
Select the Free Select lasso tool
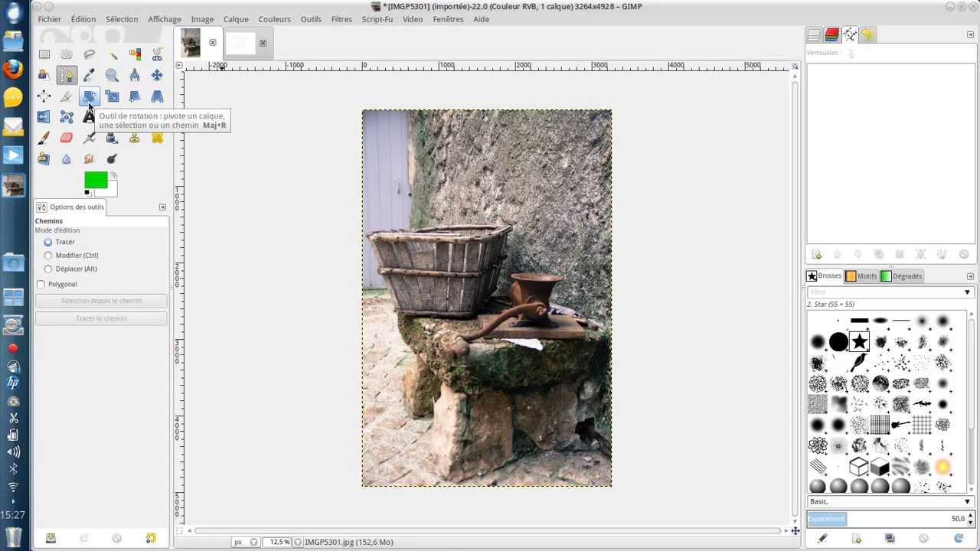[90, 54]
